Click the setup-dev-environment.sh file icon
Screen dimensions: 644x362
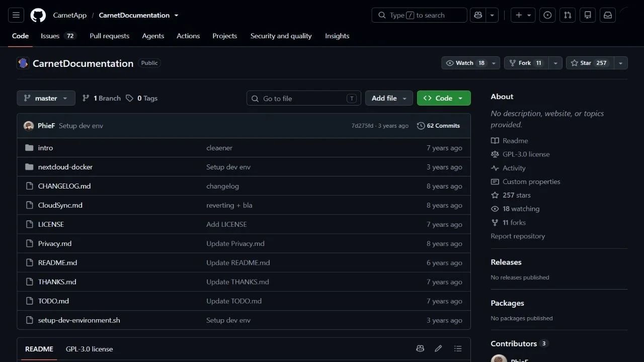point(29,320)
